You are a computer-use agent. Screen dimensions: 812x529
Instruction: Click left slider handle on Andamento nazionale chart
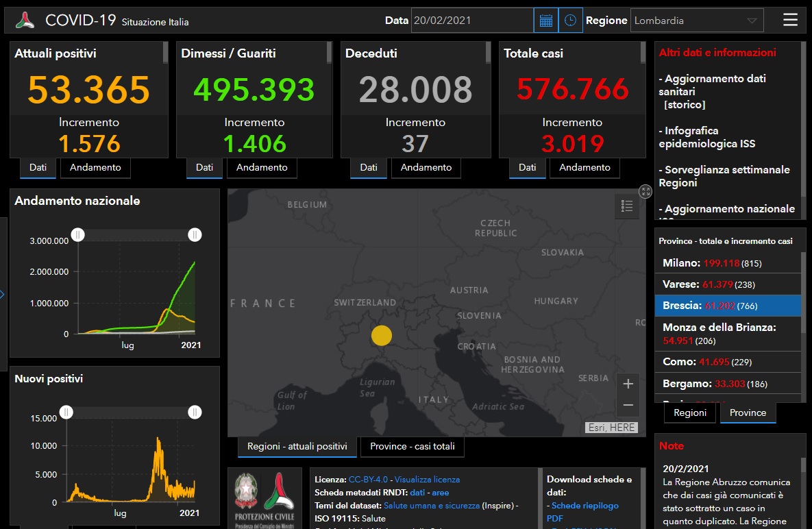coord(78,235)
